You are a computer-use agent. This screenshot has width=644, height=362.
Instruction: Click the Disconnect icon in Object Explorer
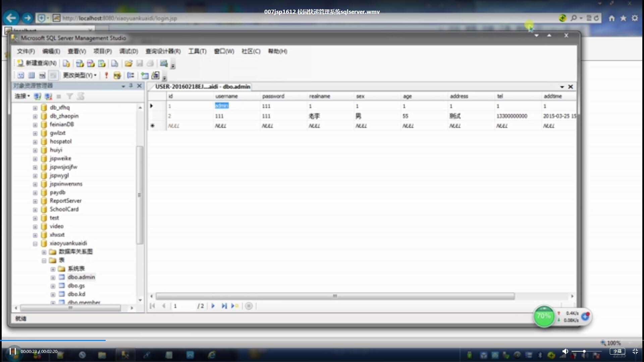48,97
